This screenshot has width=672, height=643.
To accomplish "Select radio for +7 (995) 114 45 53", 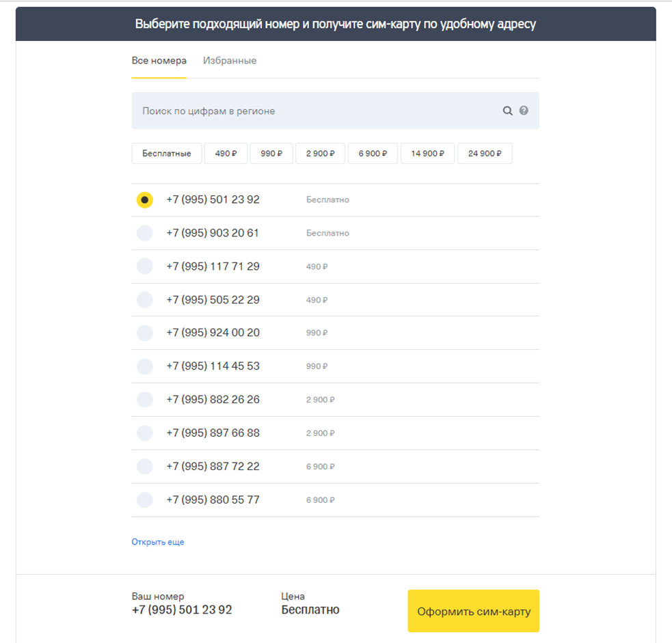I will coord(144,366).
